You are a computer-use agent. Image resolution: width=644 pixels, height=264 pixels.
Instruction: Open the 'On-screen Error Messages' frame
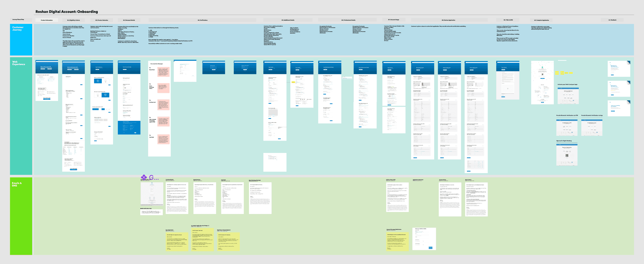click(x=159, y=109)
